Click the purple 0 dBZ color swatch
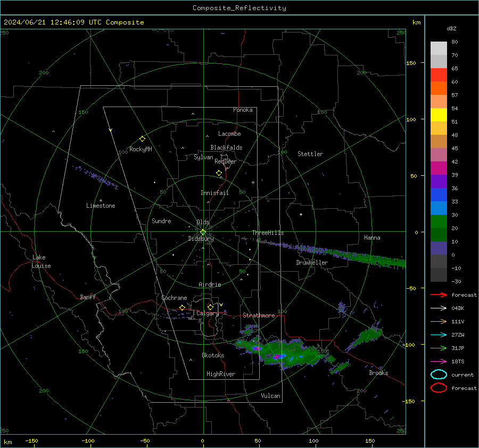 [x=439, y=248]
